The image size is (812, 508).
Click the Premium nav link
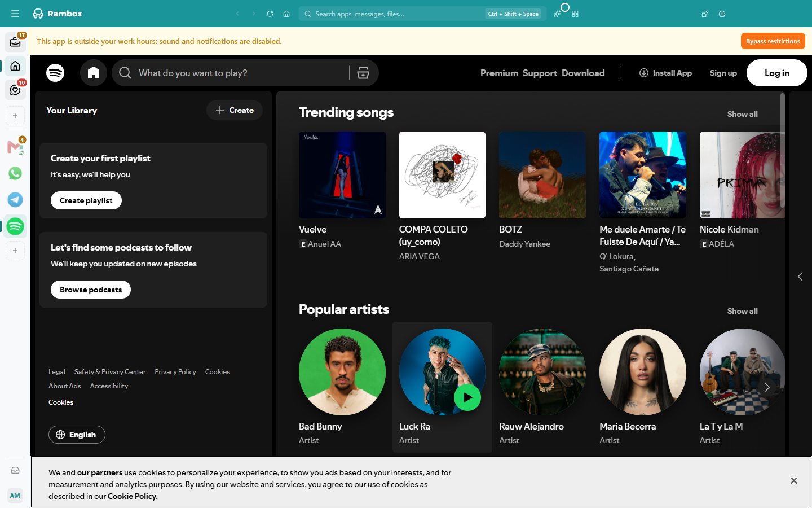click(499, 73)
